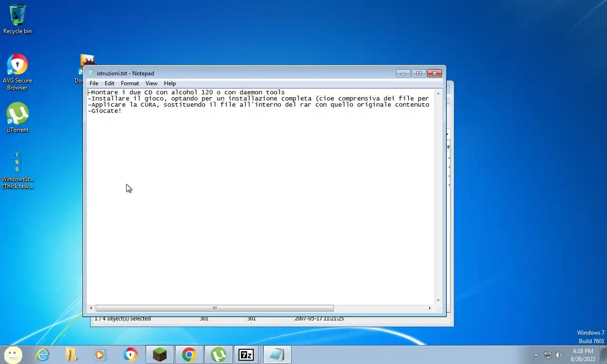Switch to Google Chrome on the taskbar
The image size is (607, 364).
click(189, 355)
